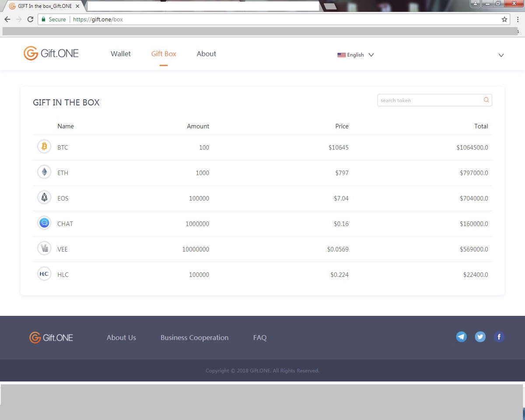Click the US flag icon
Screen dimensions: 525x420
click(341, 55)
